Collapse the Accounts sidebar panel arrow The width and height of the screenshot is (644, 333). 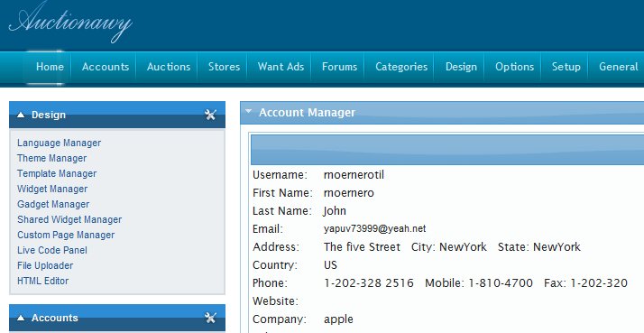[x=21, y=318]
